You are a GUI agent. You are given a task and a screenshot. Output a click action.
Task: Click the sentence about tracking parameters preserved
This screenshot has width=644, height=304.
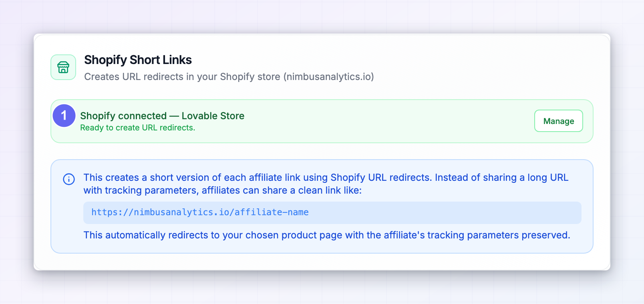(x=326, y=235)
